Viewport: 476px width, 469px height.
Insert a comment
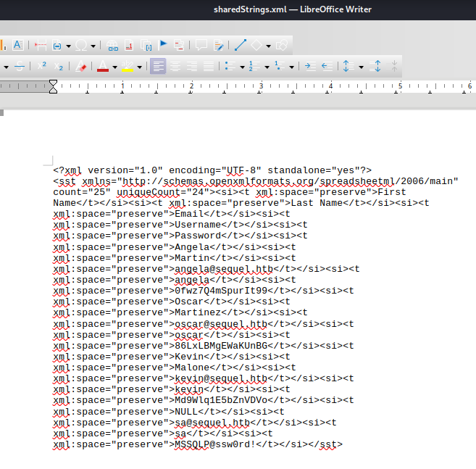[x=201, y=45]
